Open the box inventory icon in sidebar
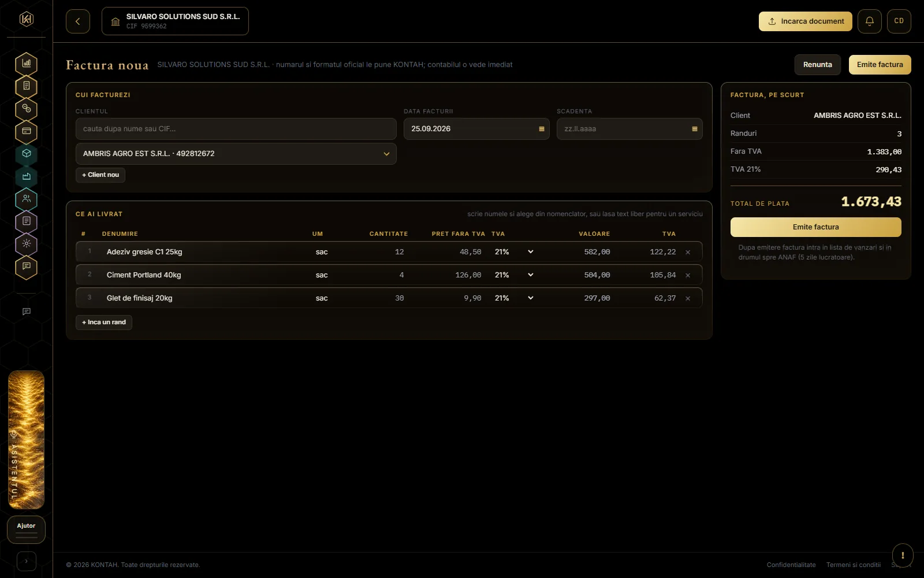 click(x=26, y=154)
